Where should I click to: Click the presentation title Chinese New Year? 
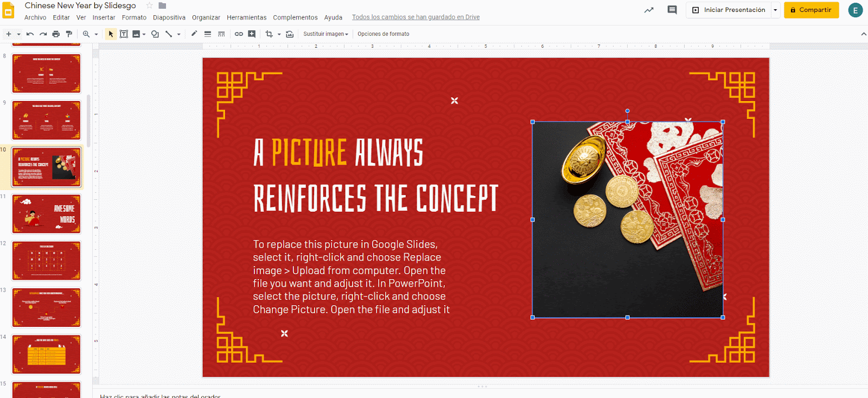tap(80, 5)
